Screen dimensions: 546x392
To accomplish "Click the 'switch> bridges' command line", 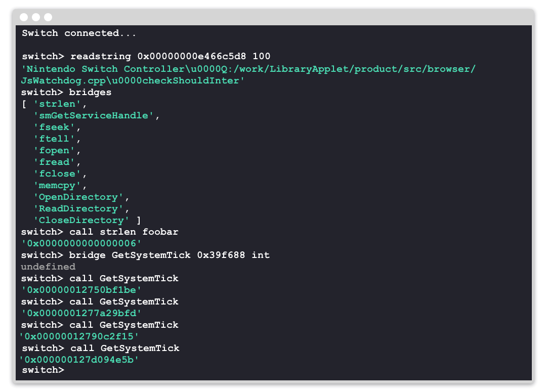I will point(66,92).
